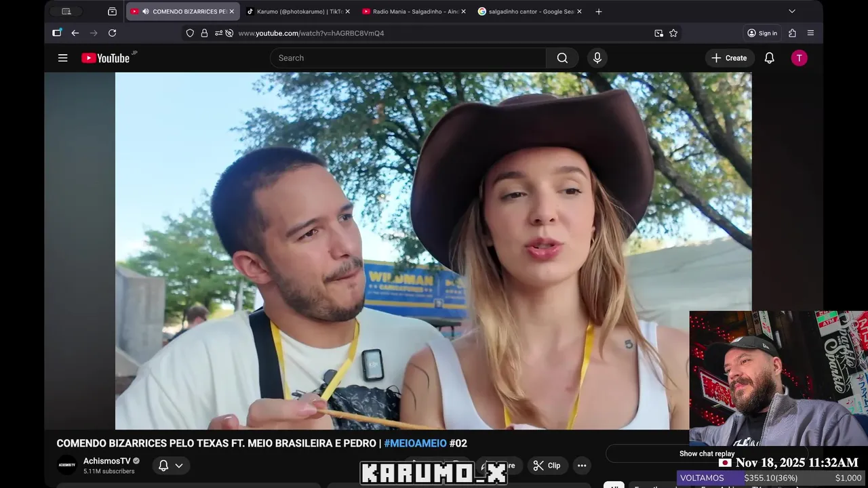868x488 pixels.
Task: Click the '5.11M subscribers' text
Action: 109,471
